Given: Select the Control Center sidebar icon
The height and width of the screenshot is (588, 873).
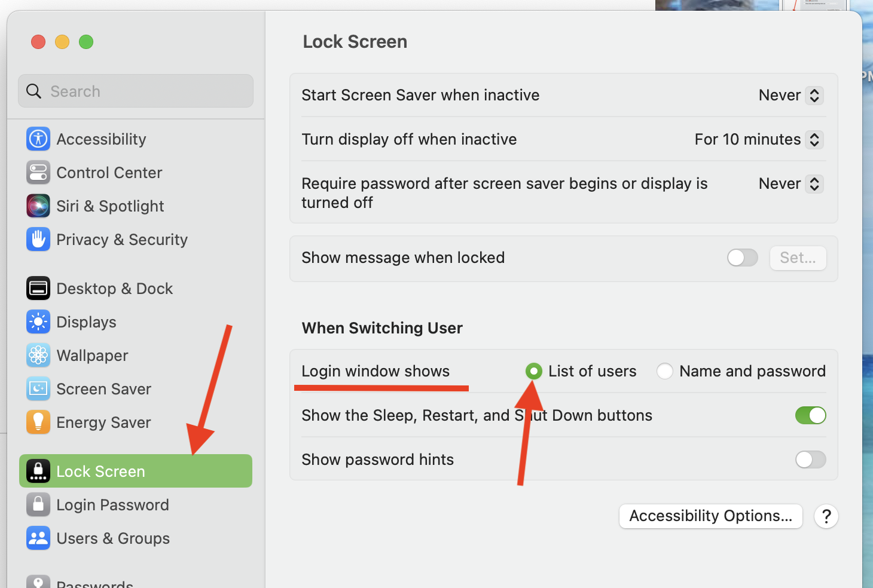Looking at the screenshot, I should pyautogui.click(x=38, y=172).
